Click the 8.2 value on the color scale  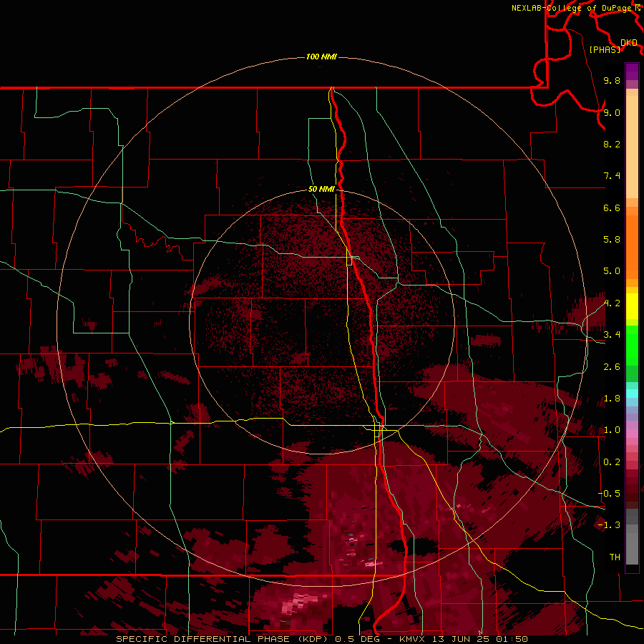[612, 144]
